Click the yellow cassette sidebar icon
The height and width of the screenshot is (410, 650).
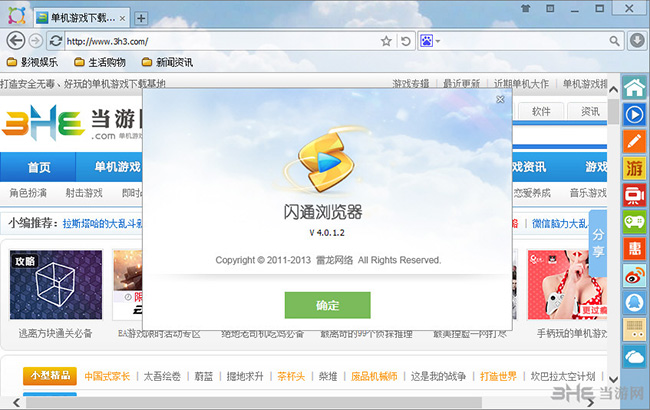[635, 330]
